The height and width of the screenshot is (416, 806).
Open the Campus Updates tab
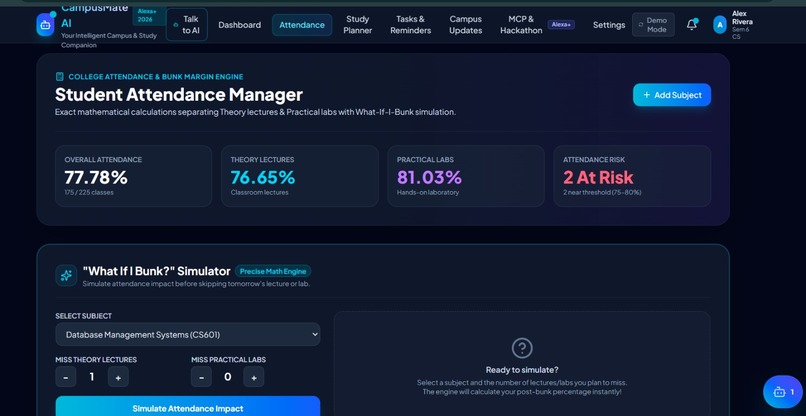tap(465, 25)
